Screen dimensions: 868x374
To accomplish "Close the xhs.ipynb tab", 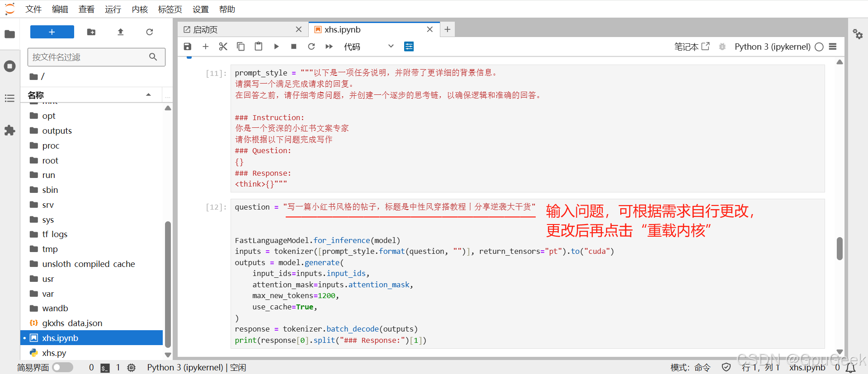I will coord(430,29).
